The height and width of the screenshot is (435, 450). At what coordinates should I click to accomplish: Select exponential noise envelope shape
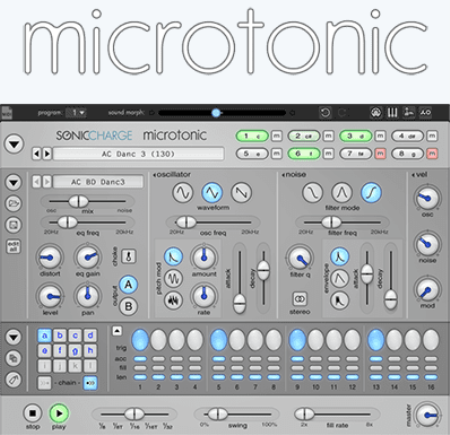tap(339, 257)
